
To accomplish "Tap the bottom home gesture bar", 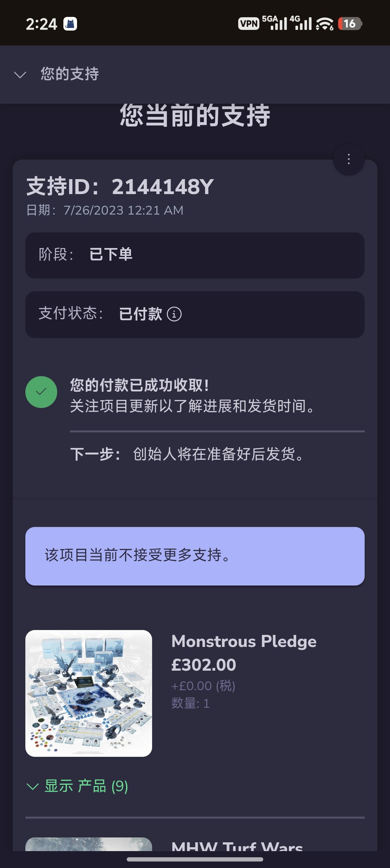I will tap(195, 859).
